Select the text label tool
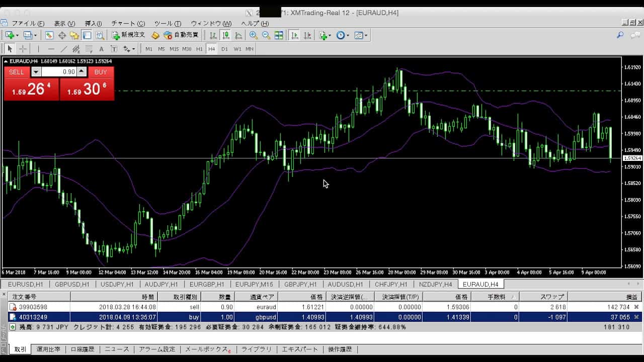 (114, 49)
